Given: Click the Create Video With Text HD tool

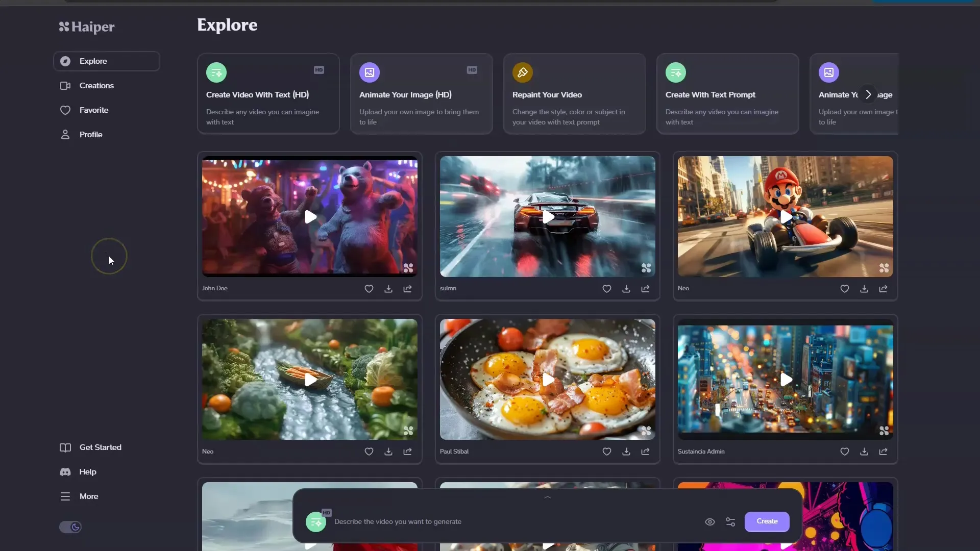Looking at the screenshot, I should coord(268,94).
